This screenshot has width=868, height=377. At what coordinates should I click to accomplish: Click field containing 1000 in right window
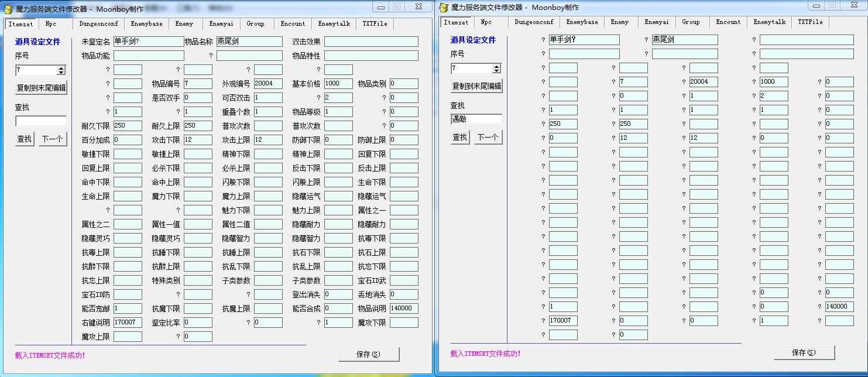(x=774, y=82)
